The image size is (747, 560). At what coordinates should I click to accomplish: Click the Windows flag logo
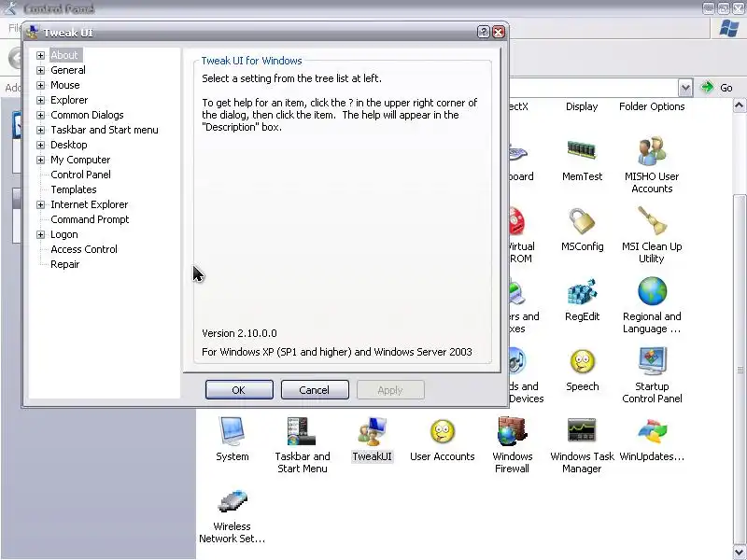click(729, 28)
